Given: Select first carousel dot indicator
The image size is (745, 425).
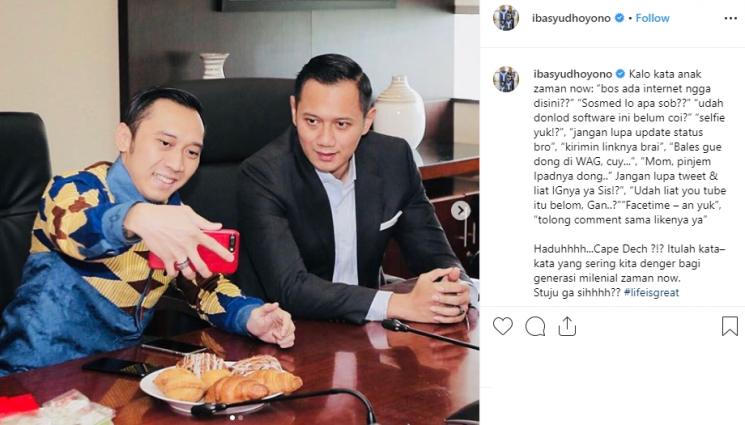Looking at the screenshot, I should click(x=232, y=418).
